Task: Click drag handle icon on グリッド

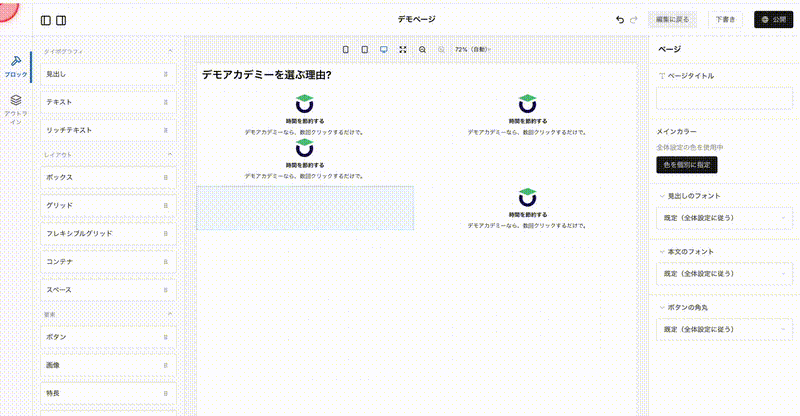Action: click(x=165, y=205)
